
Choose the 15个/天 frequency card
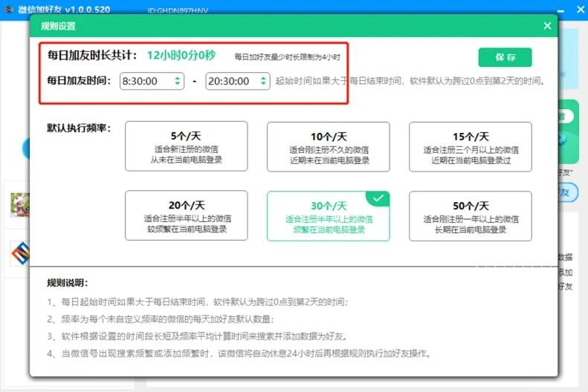coord(471,147)
